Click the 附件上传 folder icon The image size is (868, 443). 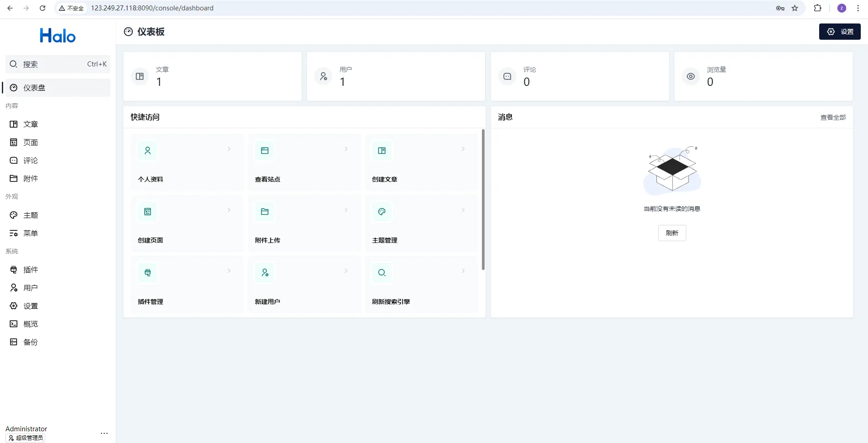(x=264, y=211)
